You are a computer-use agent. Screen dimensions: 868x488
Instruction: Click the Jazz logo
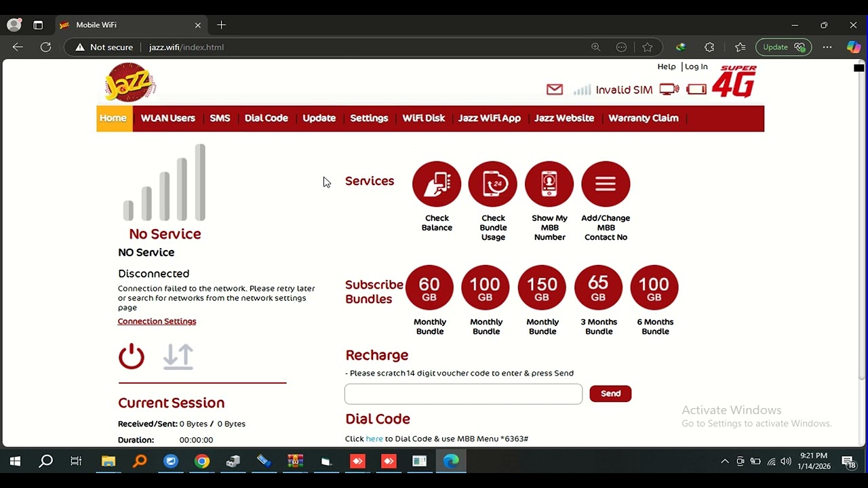point(130,83)
